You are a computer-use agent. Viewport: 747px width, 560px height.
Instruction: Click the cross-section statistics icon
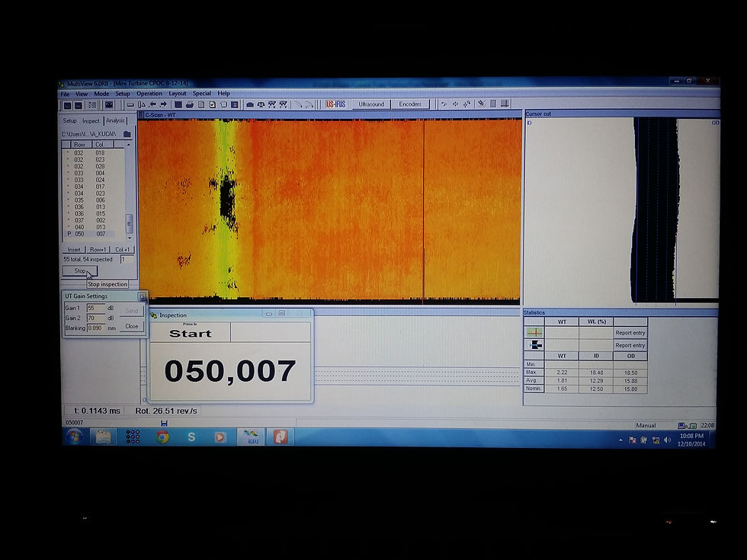(x=534, y=344)
